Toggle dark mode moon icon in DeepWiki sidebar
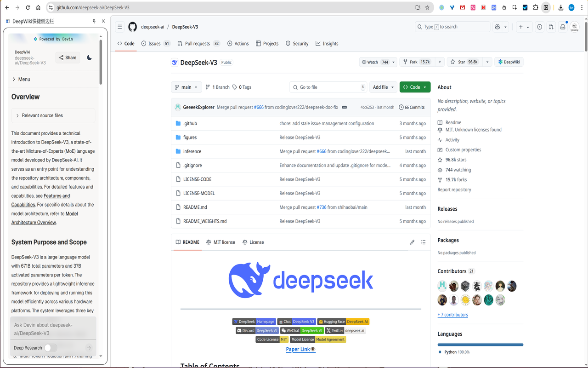This screenshot has height=368, width=588. (89, 57)
